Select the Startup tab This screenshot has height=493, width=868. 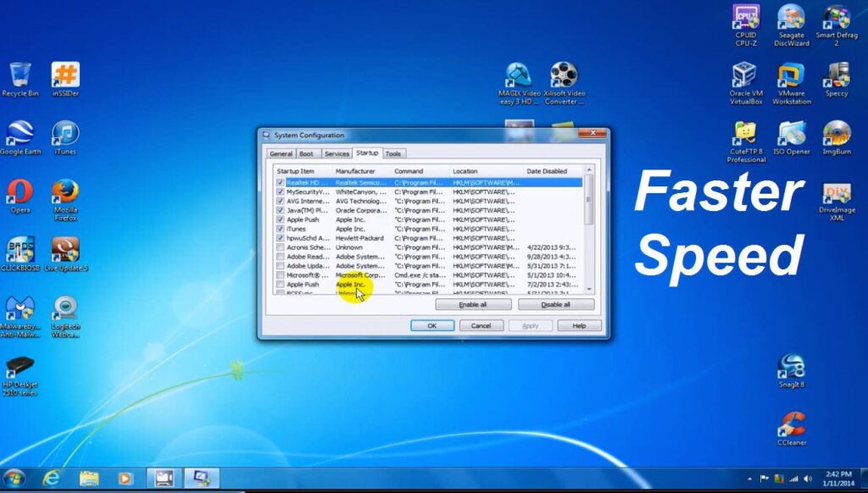point(367,152)
